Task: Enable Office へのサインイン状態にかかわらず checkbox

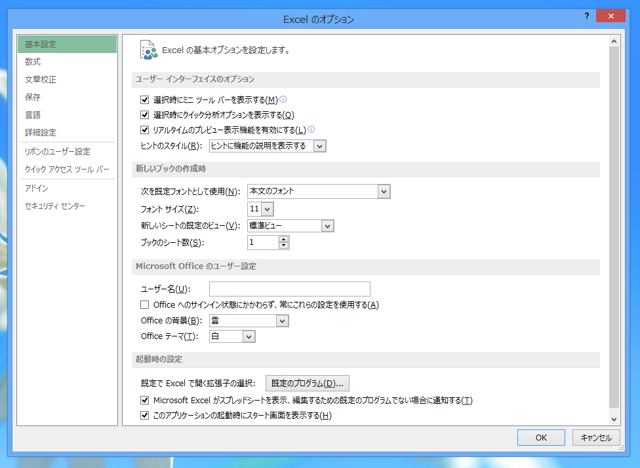Action: 144,304
